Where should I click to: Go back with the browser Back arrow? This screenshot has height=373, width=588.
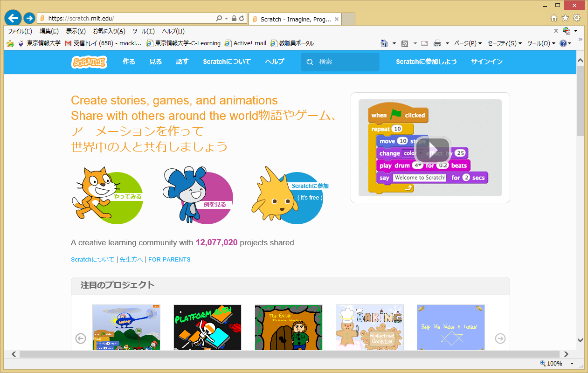pos(13,18)
